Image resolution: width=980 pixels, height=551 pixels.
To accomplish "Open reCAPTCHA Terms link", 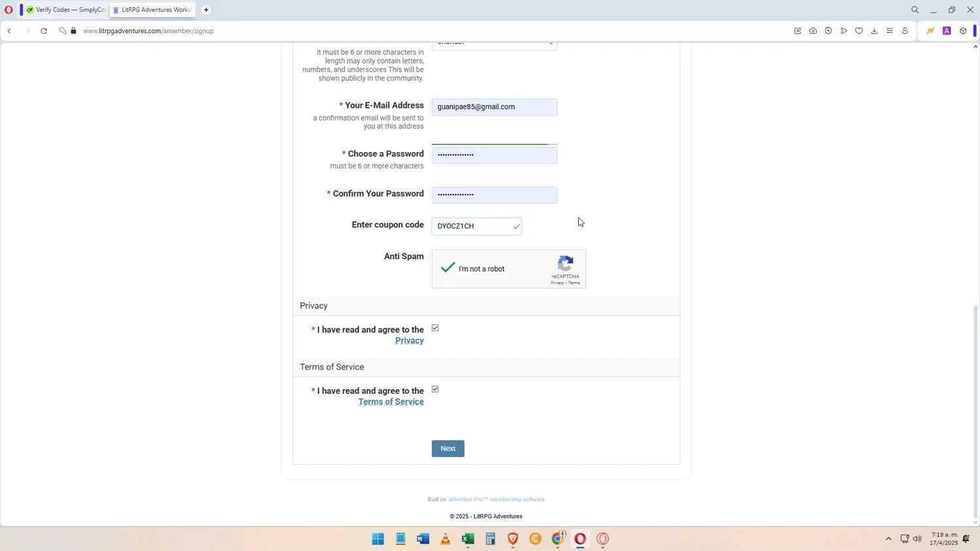I will 574,283.
